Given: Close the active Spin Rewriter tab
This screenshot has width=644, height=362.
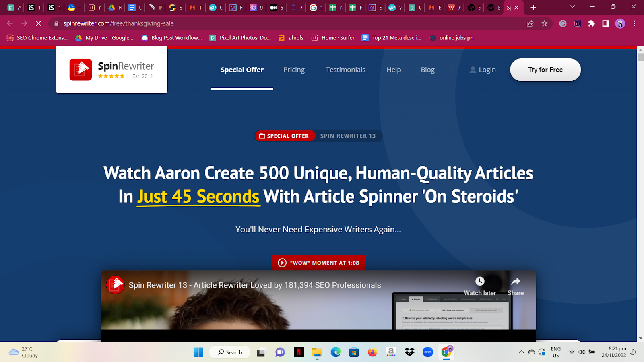Looking at the screenshot, I should [x=516, y=8].
